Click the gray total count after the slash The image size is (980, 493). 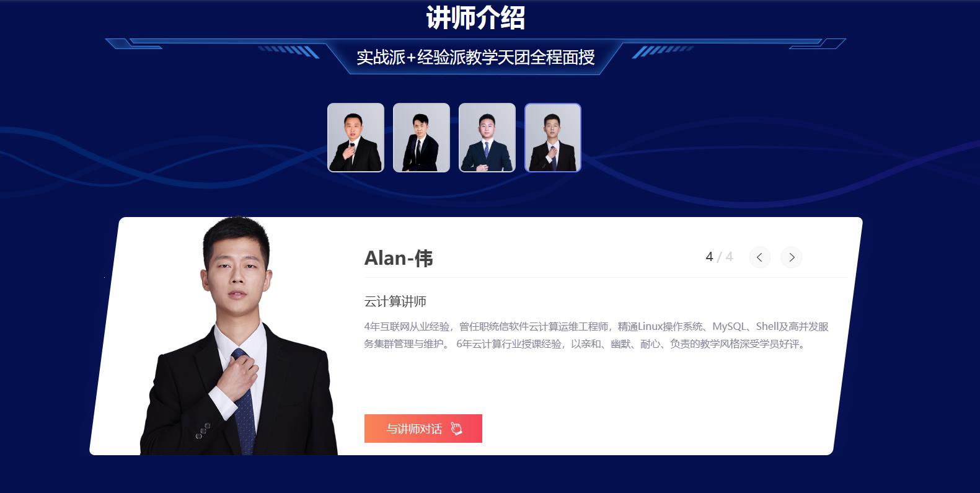pyautogui.click(x=729, y=257)
